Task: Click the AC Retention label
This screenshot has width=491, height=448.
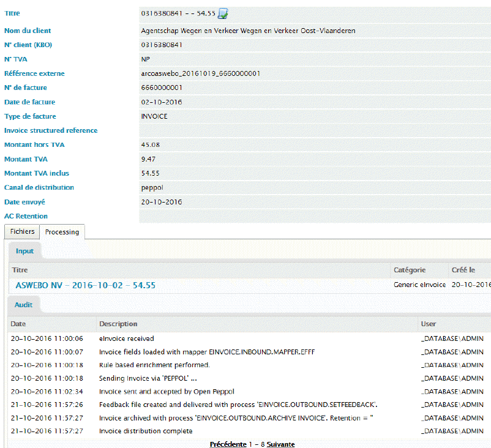Action: (x=26, y=216)
